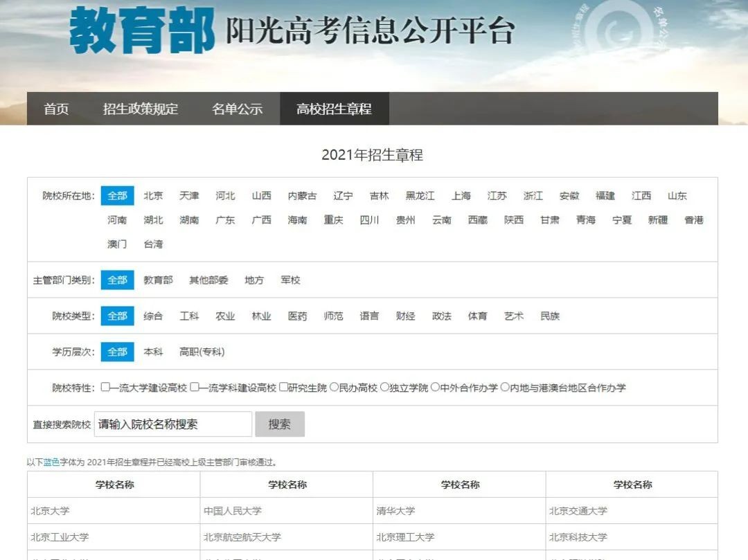Filter location by 新疆
Screen dimensions: 748x560
[658, 220]
